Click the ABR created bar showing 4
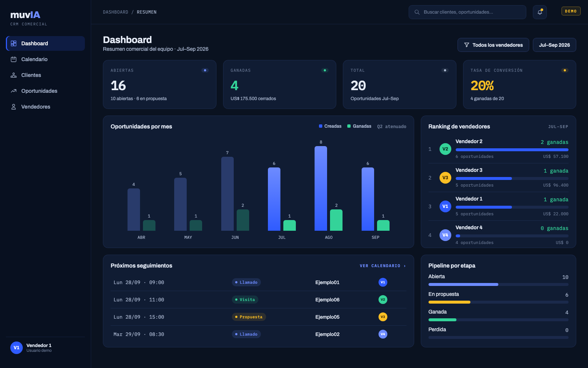The image size is (588, 368). click(x=134, y=210)
